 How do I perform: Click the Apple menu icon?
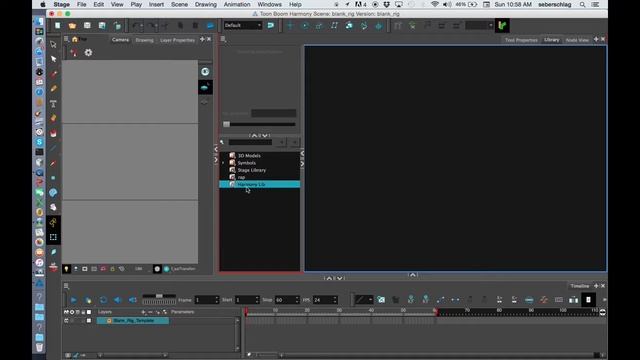tap(43, 4)
